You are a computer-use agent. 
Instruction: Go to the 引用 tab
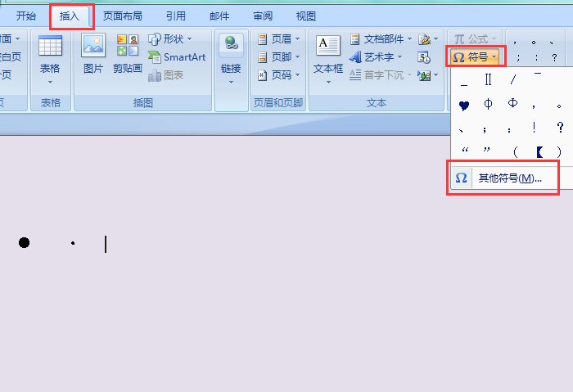pyautogui.click(x=176, y=16)
